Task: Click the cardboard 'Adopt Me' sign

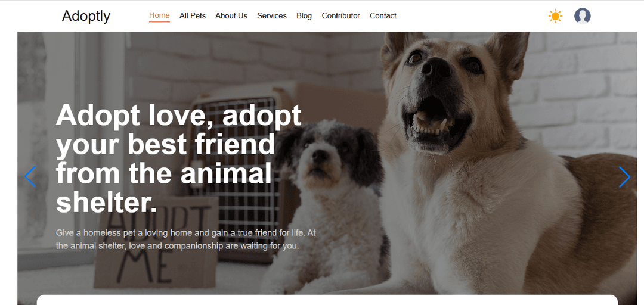Action: [156, 242]
